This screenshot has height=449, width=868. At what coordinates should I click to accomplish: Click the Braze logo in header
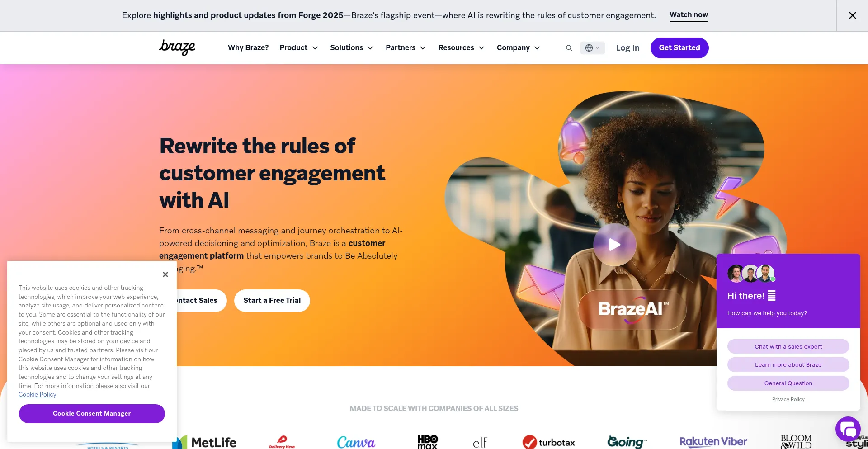(x=177, y=47)
